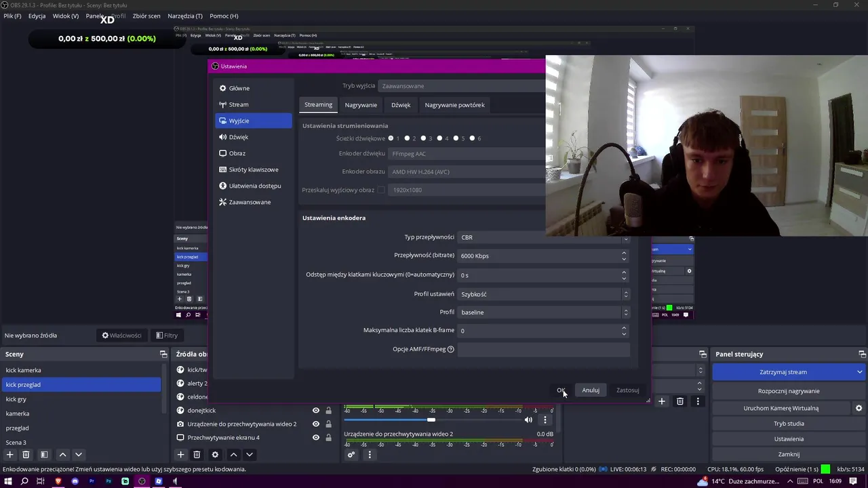The height and width of the screenshot is (488, 868).
Task: Click Anuluj to cancel settings
Action: pos(591,390)
